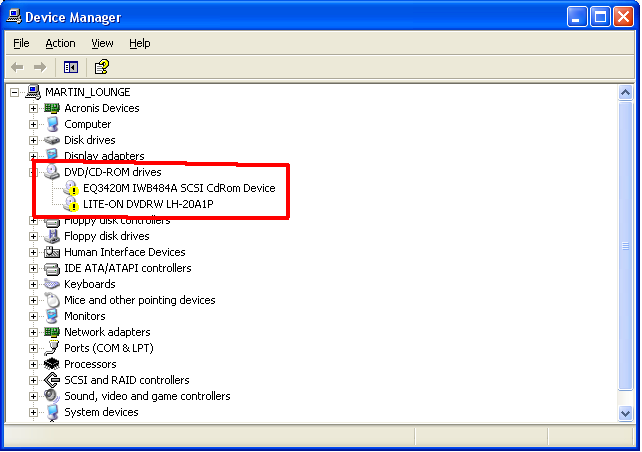The width and height of the screenshot is (642, 452).
Task: Click the Computer category icon
Action: [52, 124]
